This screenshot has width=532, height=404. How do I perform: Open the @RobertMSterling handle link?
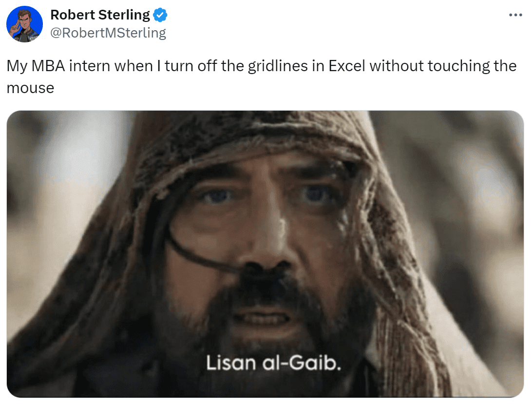108,33
